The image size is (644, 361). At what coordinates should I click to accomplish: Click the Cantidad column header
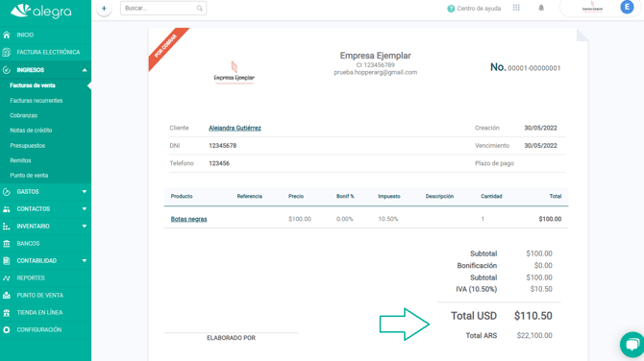coord(491,197)
